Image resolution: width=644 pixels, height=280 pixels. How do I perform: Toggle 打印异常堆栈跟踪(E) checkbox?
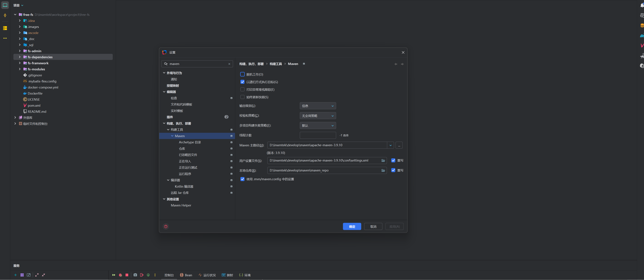pos(242,89)
